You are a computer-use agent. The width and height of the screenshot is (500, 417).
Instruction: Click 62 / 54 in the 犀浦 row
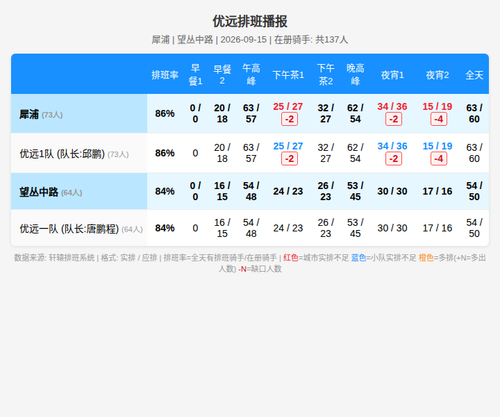[355, 113]
